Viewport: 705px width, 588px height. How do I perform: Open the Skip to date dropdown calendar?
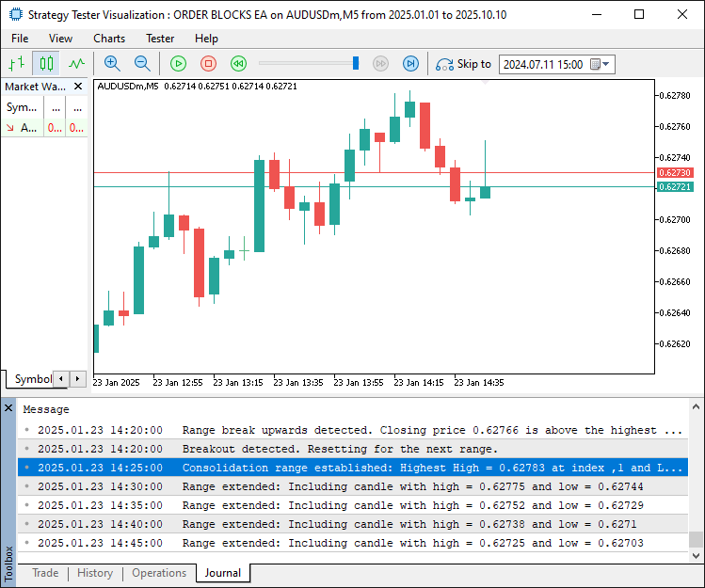click(605, 65)
